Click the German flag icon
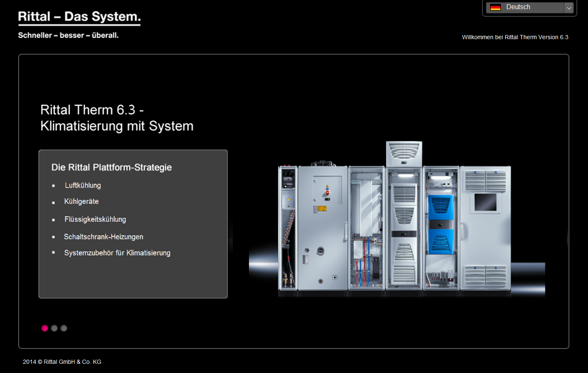 pyautogui.click(x=495, y=7)
